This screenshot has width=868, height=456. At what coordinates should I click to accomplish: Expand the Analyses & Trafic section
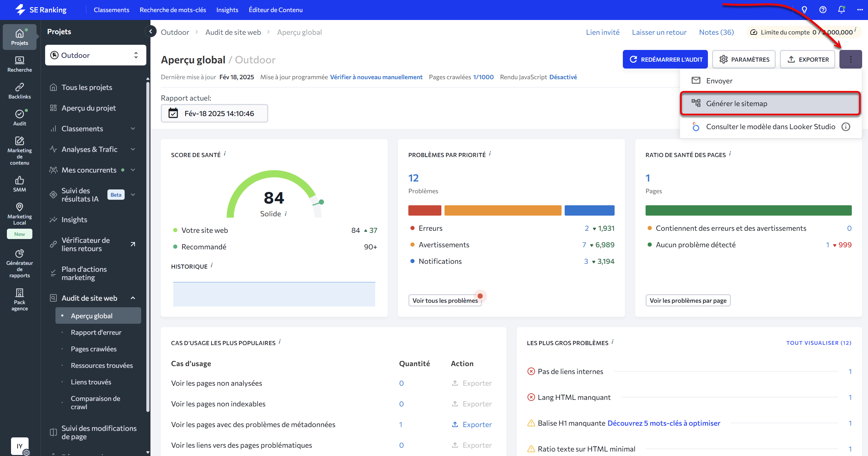tap(133, 149)
